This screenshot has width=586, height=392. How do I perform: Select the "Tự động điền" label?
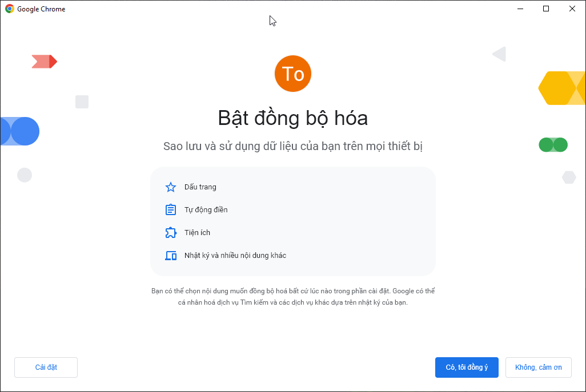coord(206,210)
